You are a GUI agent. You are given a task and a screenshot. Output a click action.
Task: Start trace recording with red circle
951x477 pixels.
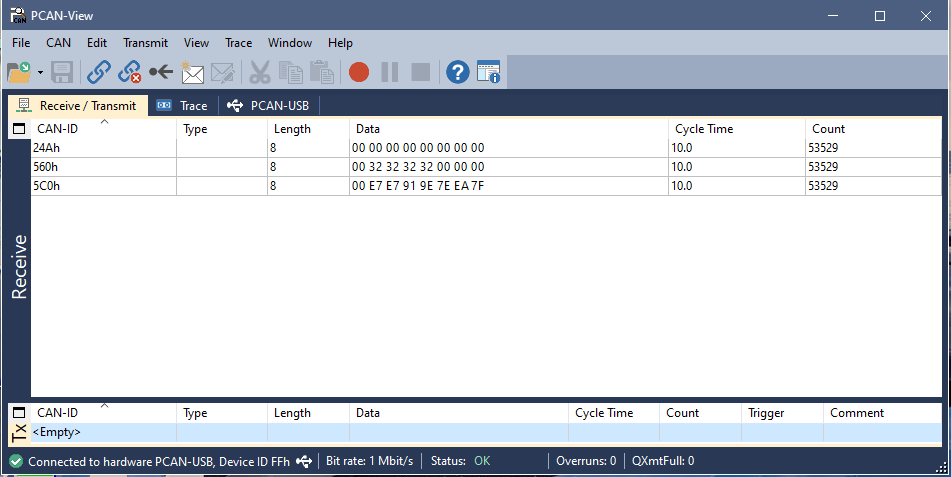tap(359, 72)
